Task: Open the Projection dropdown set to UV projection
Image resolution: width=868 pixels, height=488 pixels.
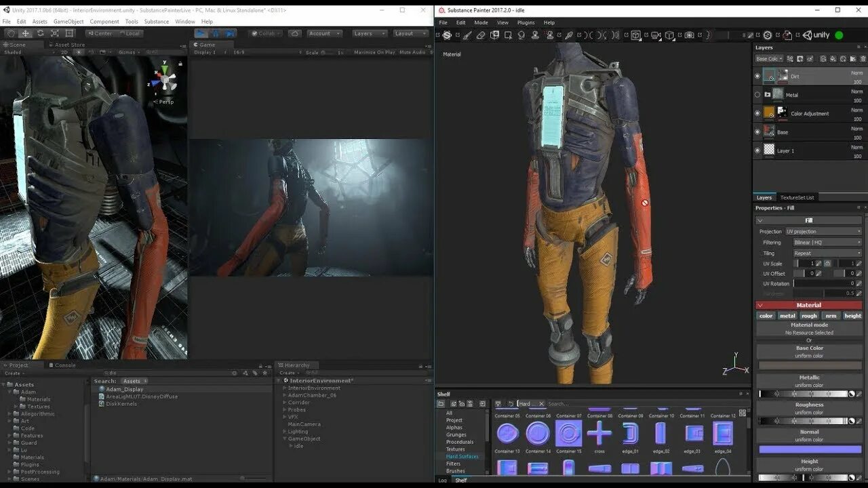Action: click(823, 232)
